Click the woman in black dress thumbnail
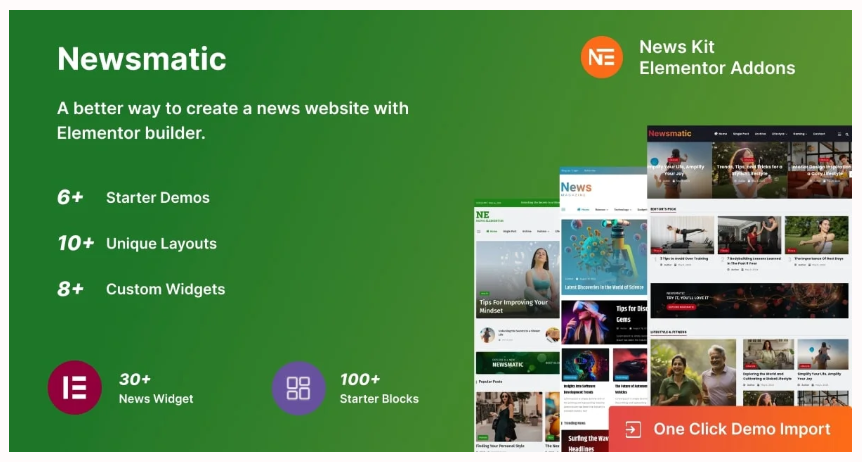 509,417
